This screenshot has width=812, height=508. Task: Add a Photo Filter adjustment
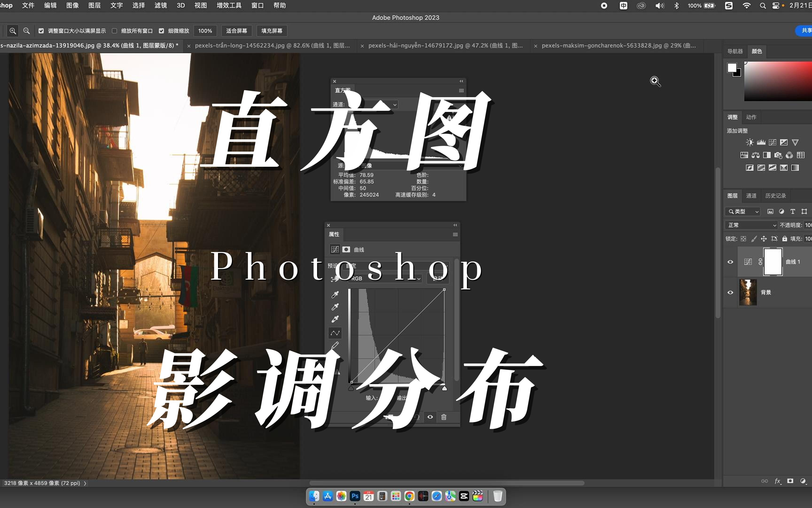pos(778,155)
